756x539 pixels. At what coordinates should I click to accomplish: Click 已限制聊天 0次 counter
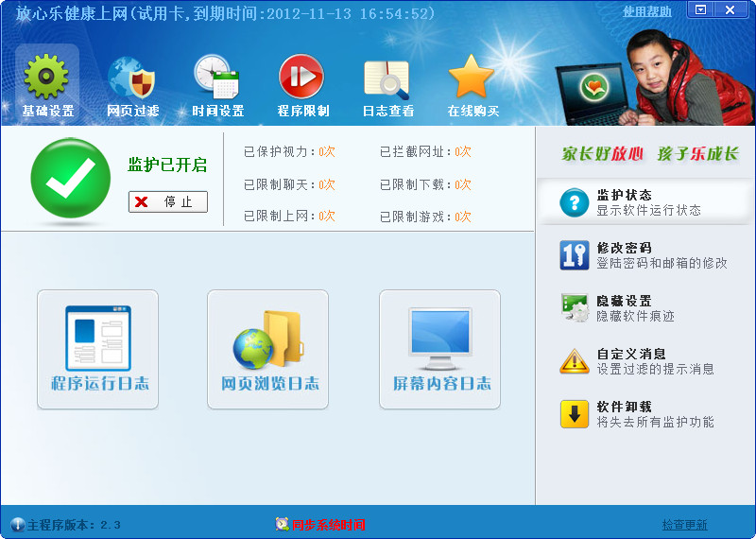point(289,184)
